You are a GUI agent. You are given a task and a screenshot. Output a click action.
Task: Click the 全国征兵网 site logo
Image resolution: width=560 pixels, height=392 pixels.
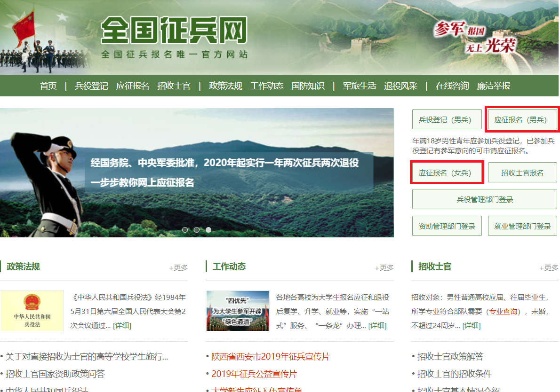click(x=174, y=32)
